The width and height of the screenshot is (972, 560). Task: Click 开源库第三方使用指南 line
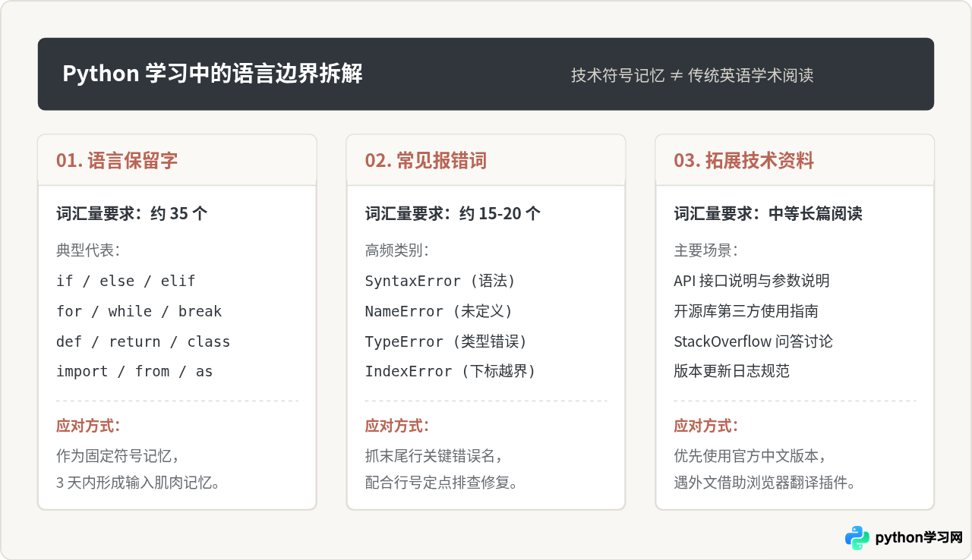[746, 311]
